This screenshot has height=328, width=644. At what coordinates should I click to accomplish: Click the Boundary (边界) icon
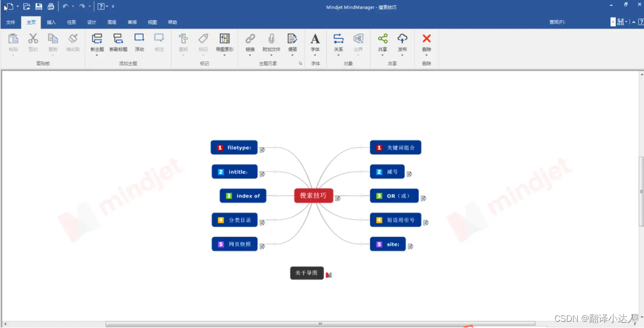[x=358, y=39]
